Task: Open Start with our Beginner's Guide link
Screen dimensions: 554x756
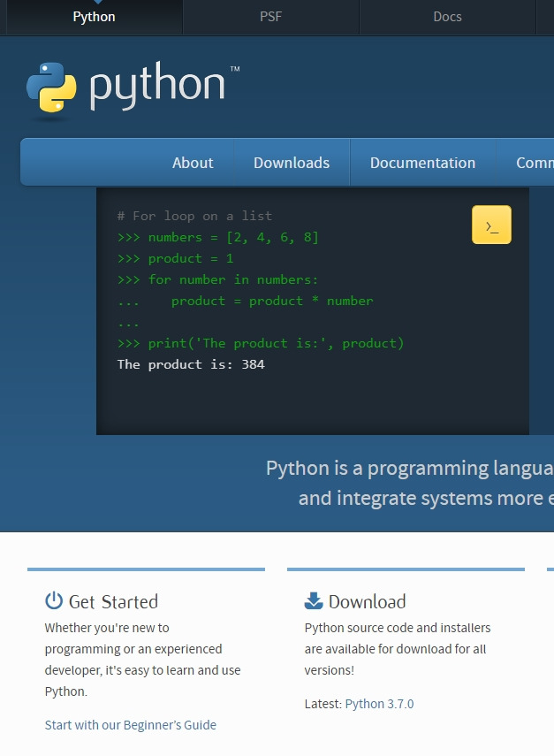Action: (x=131, y=725)
